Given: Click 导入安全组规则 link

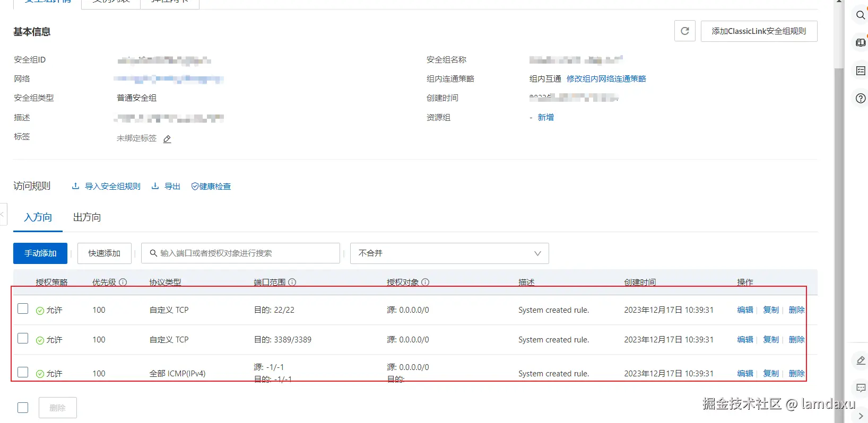Looking at the screenshot, I should coord(112,186).
